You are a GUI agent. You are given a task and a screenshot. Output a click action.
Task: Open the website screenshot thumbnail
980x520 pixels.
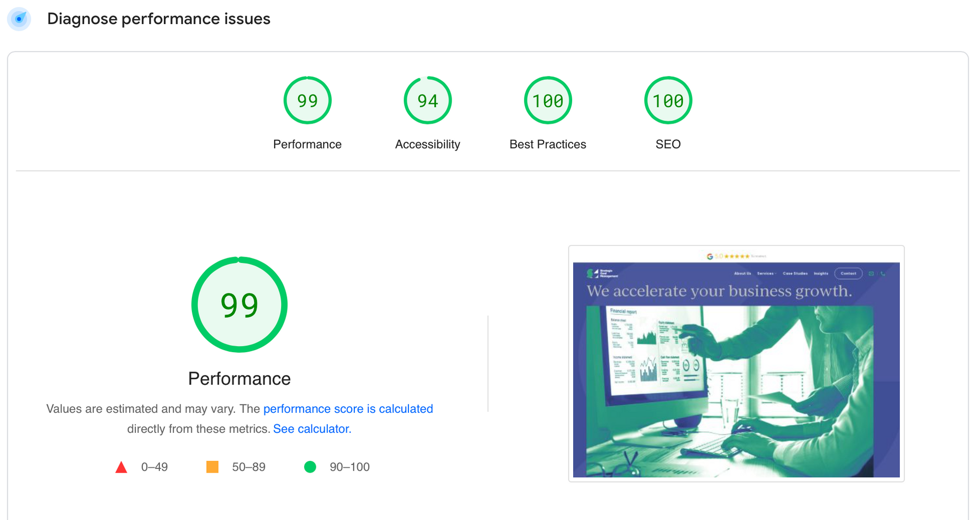tap(736, 363)
